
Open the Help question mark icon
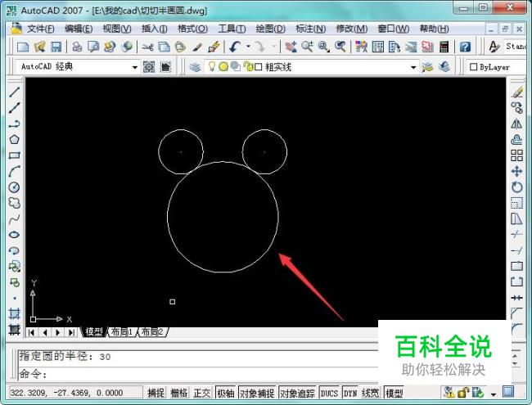click(x=465, y=47)
